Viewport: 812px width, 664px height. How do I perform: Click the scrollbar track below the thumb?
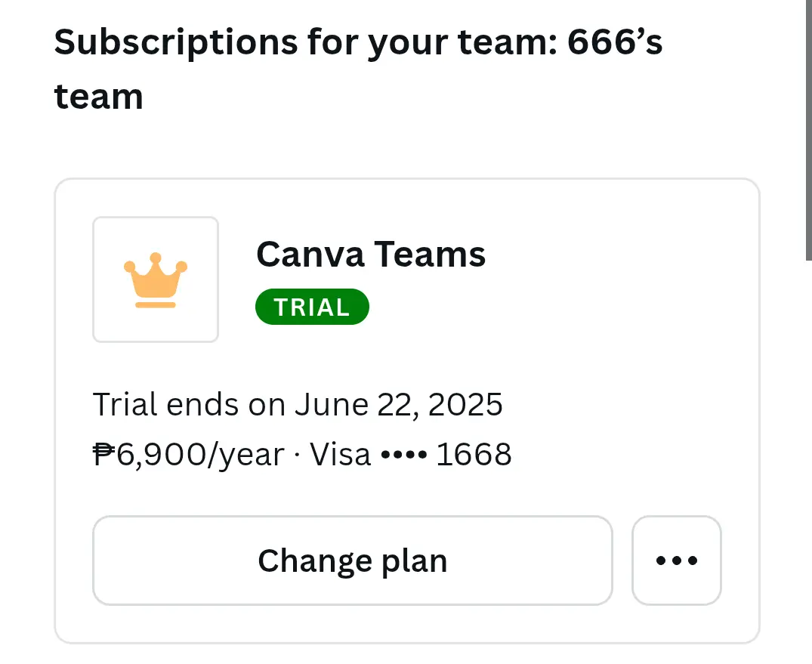click(808, 461)
